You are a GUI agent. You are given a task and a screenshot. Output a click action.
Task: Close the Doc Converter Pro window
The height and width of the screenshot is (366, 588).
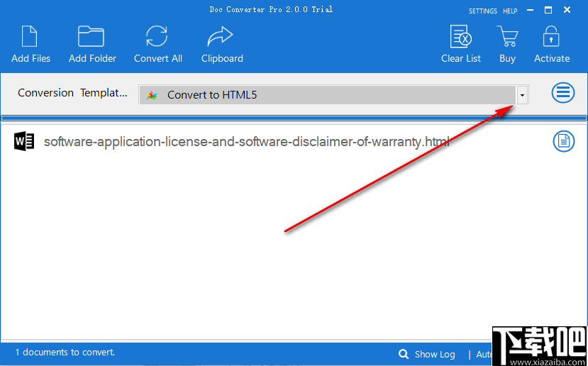tap(567, 11)
